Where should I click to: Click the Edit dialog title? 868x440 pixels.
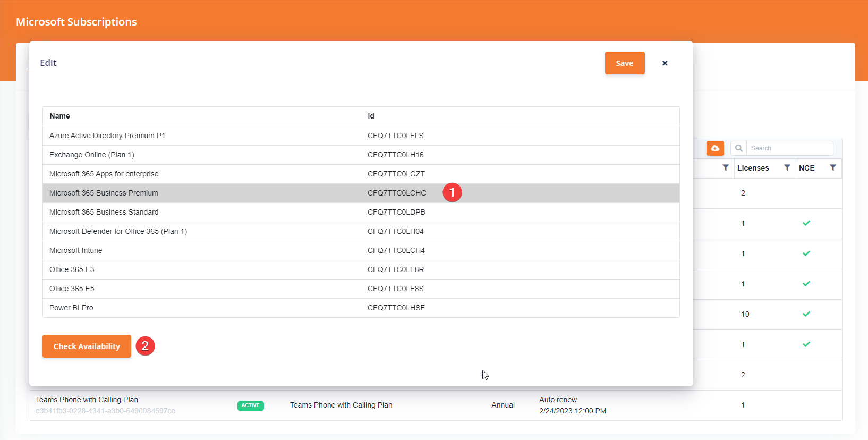pyautogui.click(x=48, y=63)
